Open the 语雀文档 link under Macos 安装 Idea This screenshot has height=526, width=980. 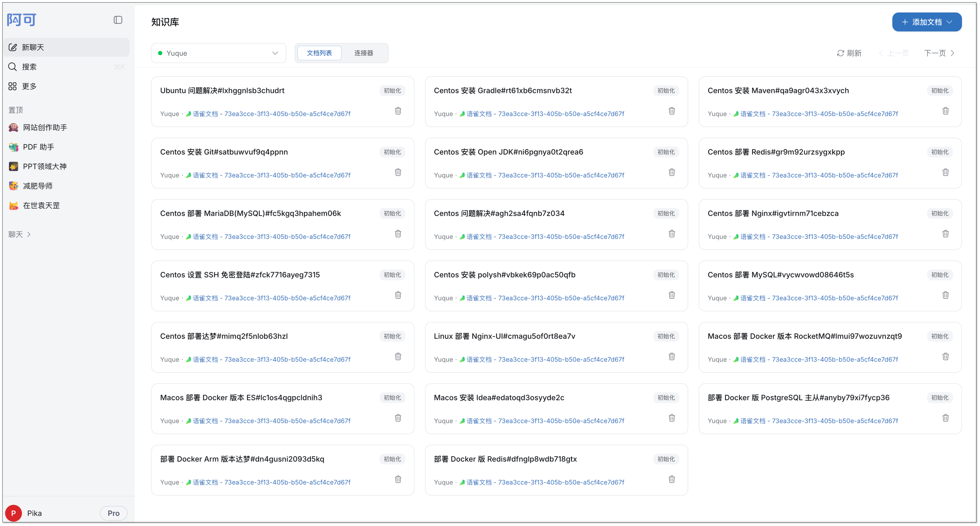tap(542, 421)
